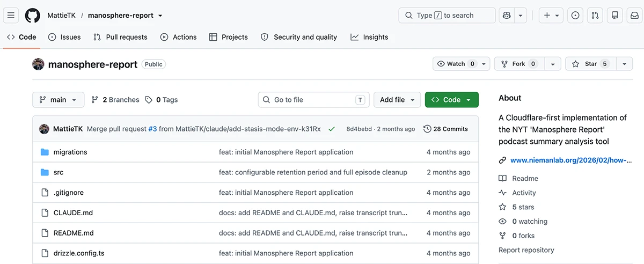Click the CLAUDE.md file icon

(45, 213)
